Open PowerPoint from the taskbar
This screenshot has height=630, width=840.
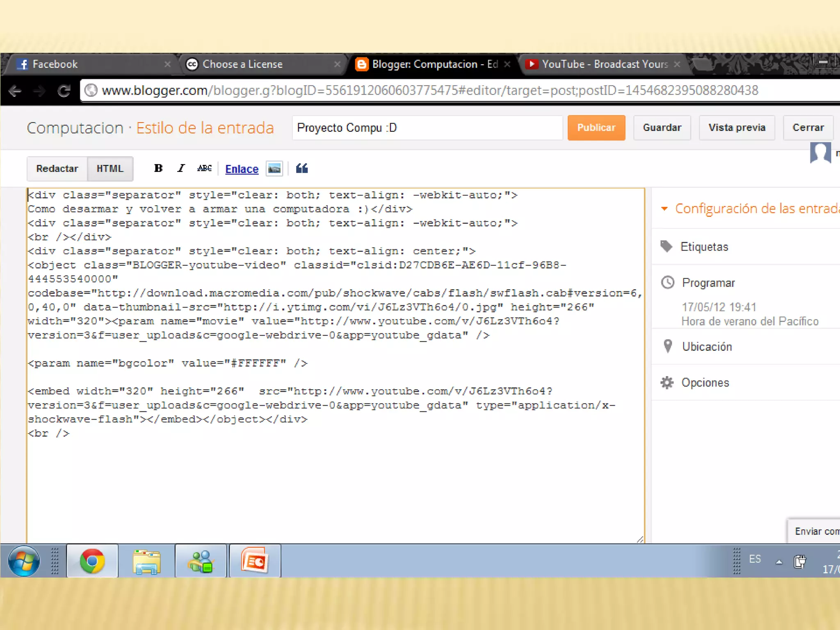tap(255, 561)
